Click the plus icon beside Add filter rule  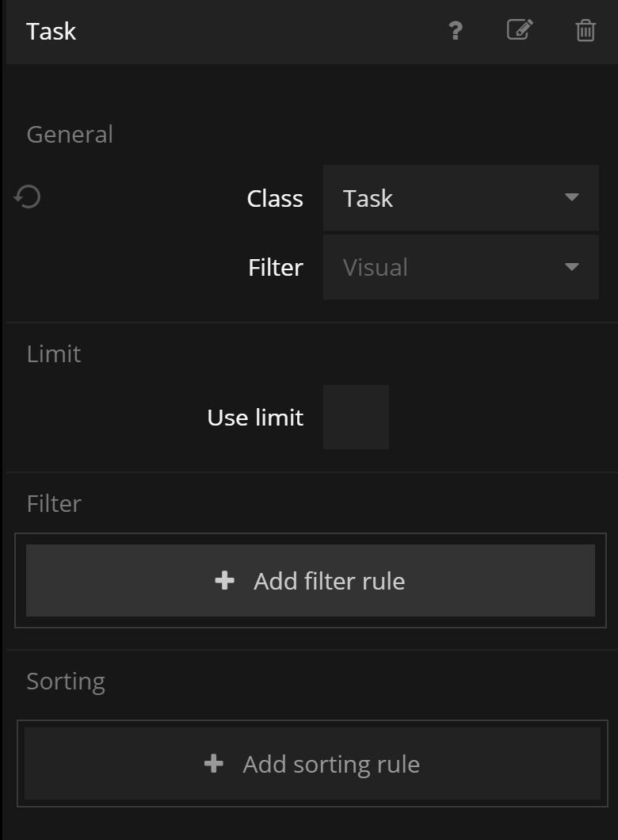(224, 580)
